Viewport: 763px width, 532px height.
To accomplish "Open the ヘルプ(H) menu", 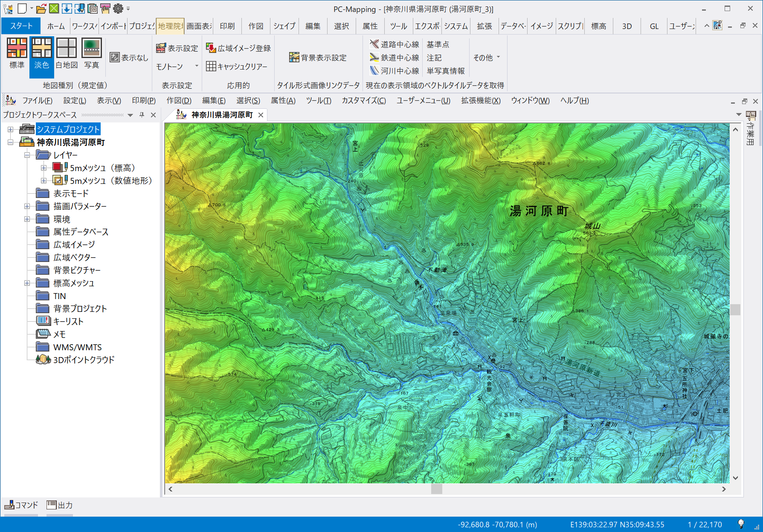I will [574, 100].
